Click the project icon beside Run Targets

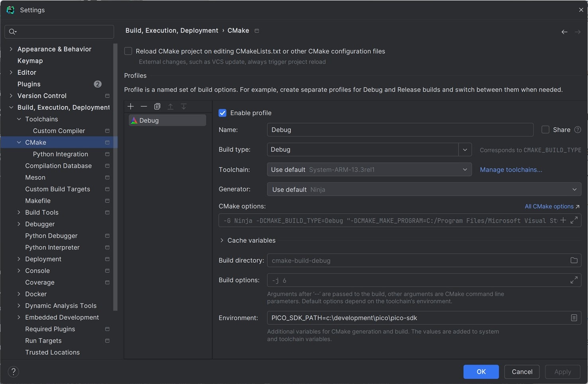107,341
